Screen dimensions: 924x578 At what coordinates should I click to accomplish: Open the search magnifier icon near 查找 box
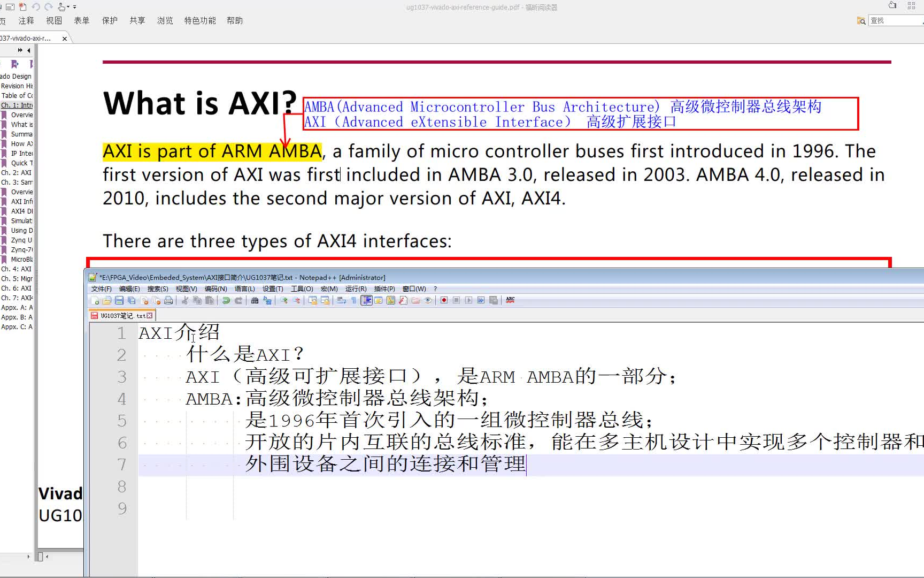861,20
